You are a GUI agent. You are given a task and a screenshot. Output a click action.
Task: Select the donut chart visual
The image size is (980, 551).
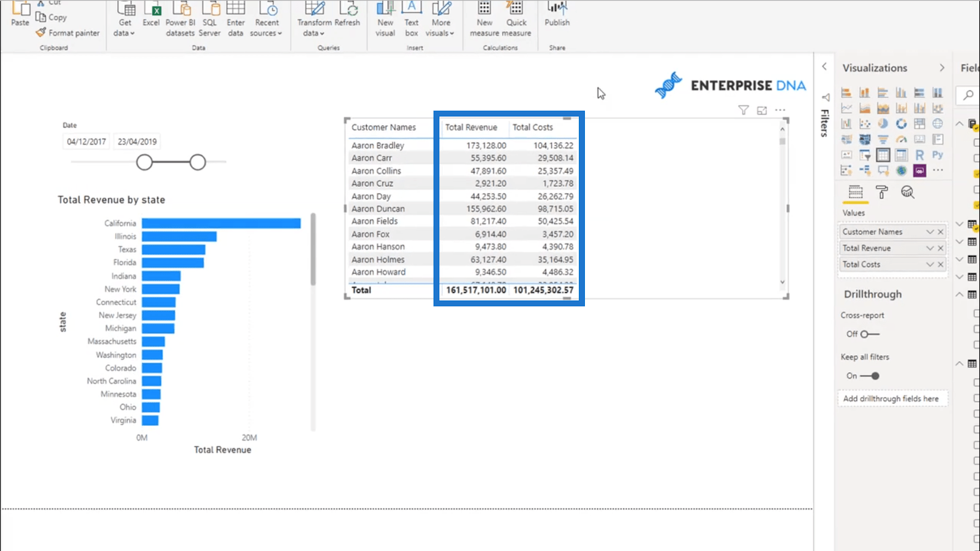[x=901, y=124]
